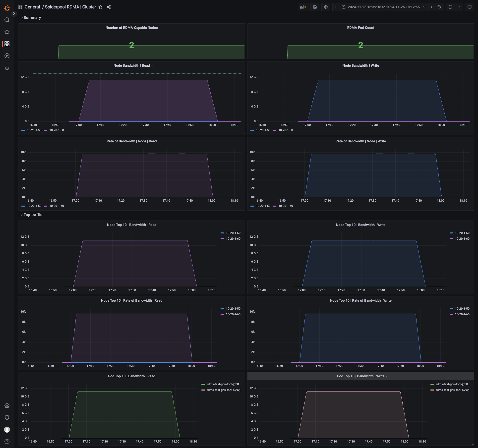Screen dimensions: 478x448
Task: Click the 10-20-1-50 legend color marker
Action: [23, 130]
